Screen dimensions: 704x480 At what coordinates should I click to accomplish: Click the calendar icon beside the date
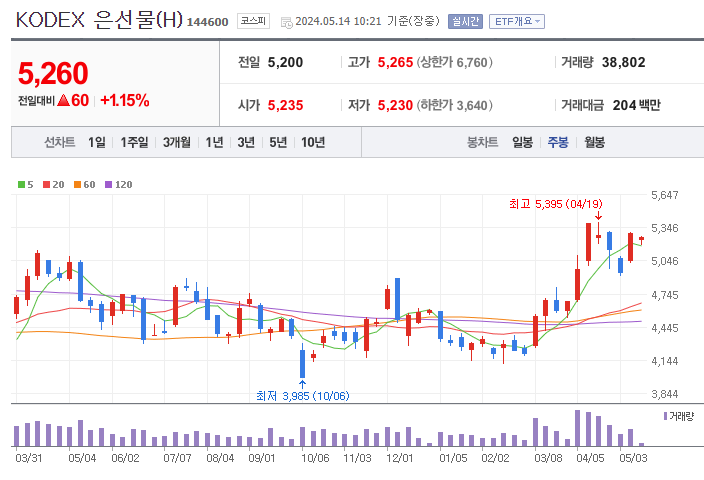(286, 22)
